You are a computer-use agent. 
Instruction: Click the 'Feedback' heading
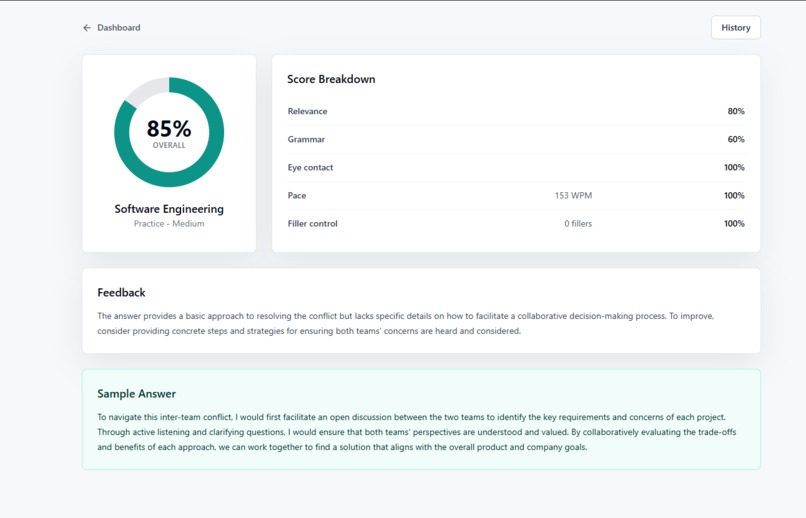tap(121, 292)
